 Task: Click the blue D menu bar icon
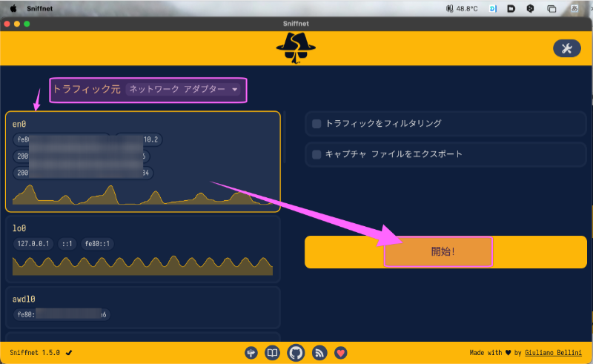tap(493, 8)
